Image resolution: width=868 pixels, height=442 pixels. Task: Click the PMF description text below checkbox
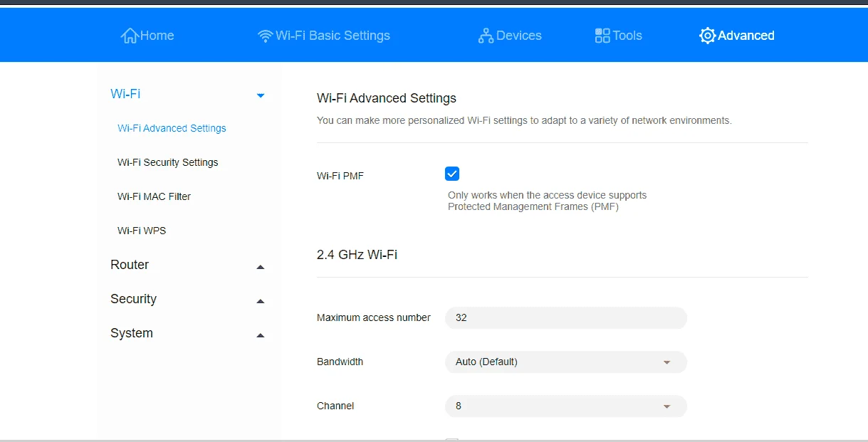[x=547, y=201]
